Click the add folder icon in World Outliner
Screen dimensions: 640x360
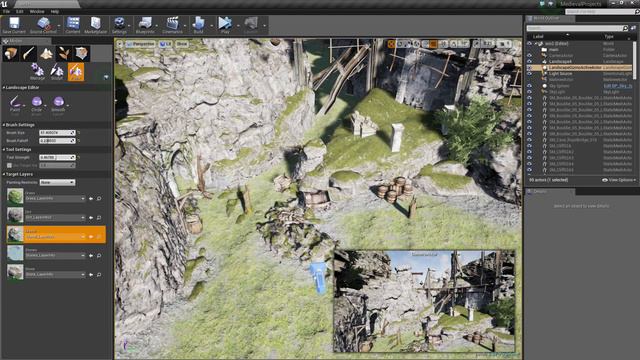tap(633, 28)
